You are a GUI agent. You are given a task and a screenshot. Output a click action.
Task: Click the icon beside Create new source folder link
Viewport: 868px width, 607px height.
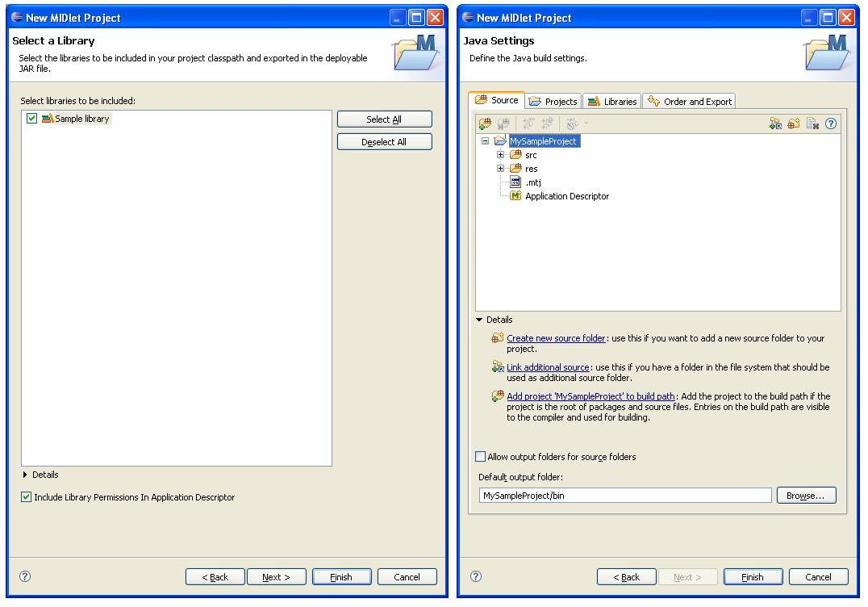(x=498, y=338)
